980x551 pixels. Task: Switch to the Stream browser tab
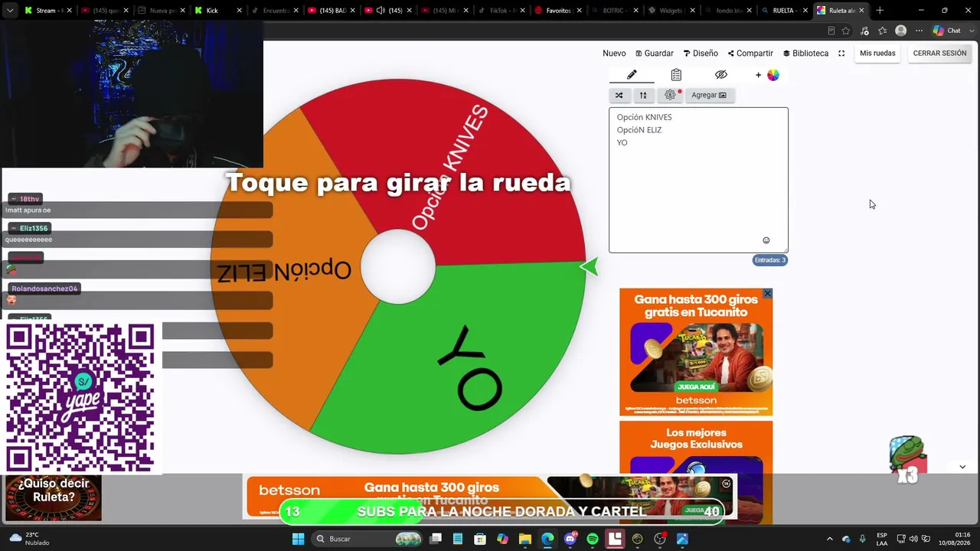(47, 11)
